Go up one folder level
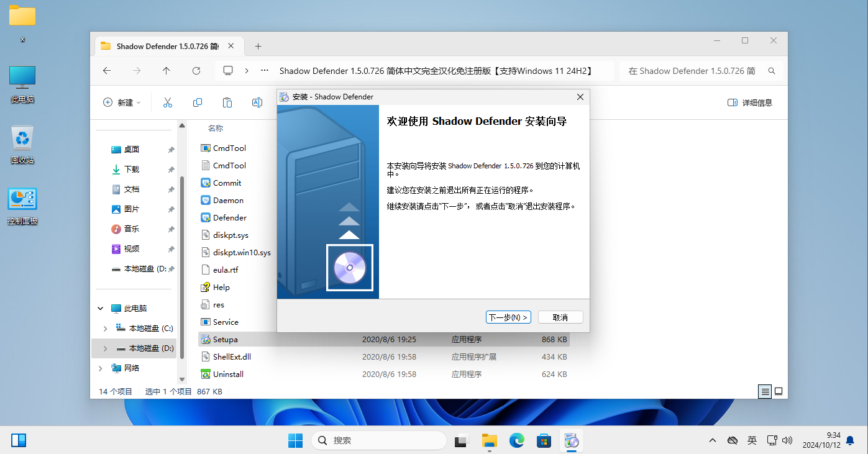 pyautogui.click(x=166, y=71)
